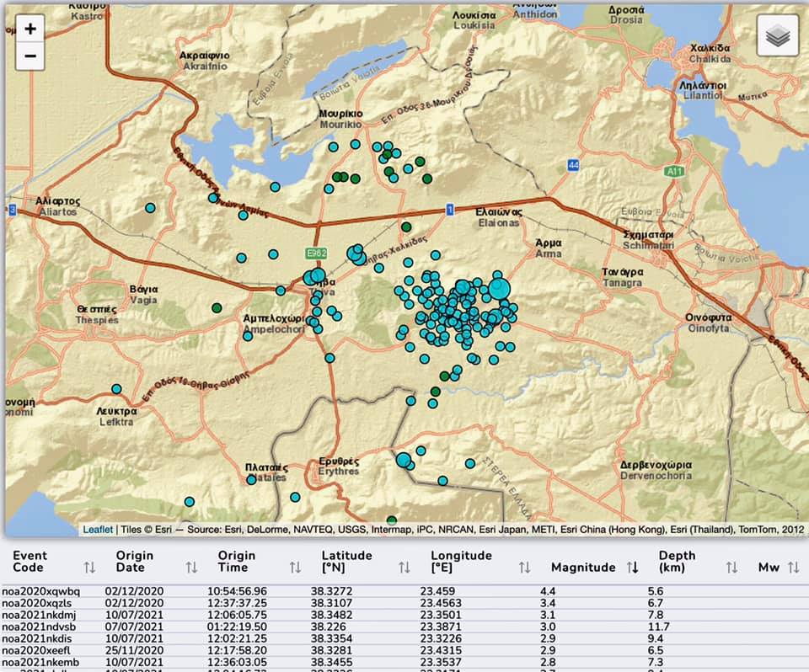The height and width of the screenshot is (672, 809).
Task: Select the green marker east of Vagia
Action: [217, 307]
